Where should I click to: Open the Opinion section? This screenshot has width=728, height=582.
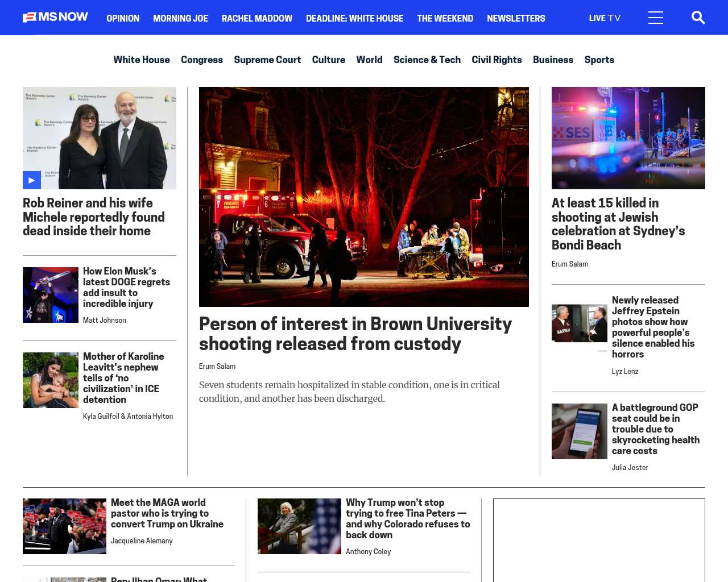pyautogui.click(x=123, y=18)
